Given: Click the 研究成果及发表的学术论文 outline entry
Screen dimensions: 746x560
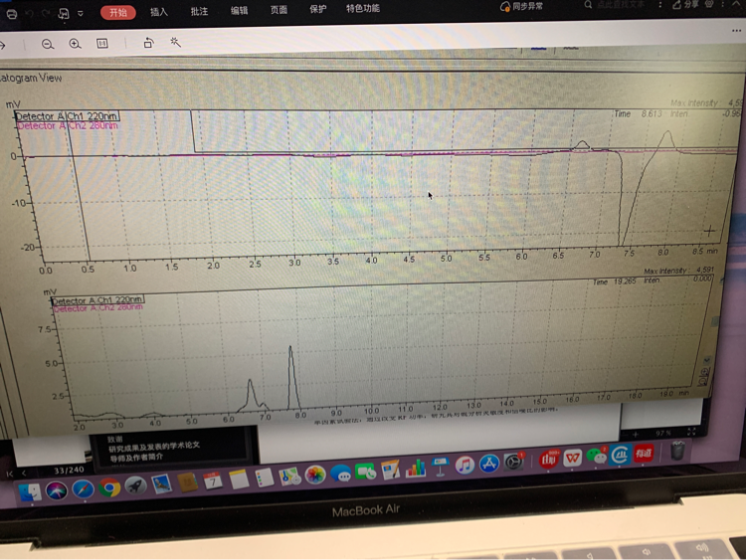Looking at the screenshot, I should pyautogui.click(x=154, y=447).
